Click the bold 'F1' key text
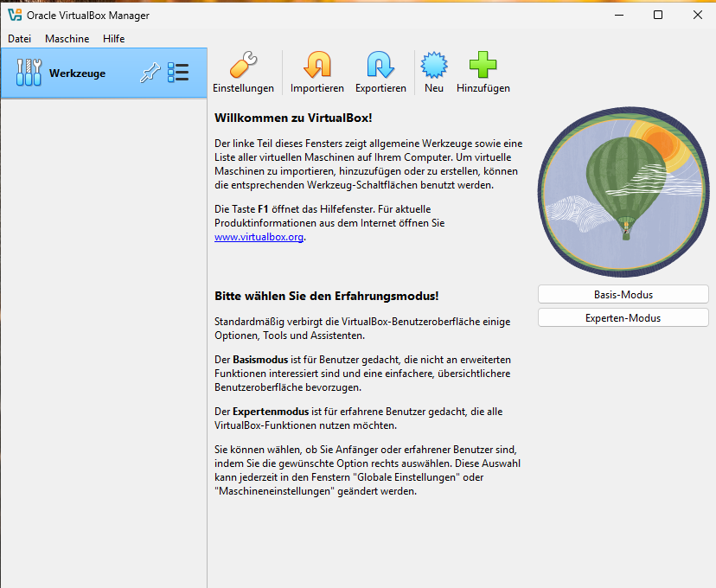This screenshot has height=588, width=716. pyautogui.click(x=263, y=209)
